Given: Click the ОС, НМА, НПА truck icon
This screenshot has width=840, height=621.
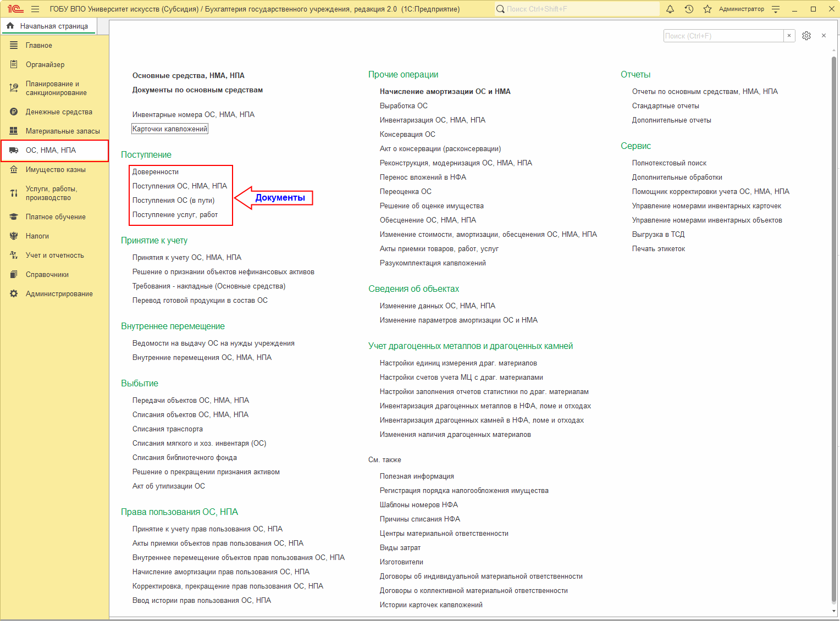Looking at the screenshot, I should [x=14, y=150].
